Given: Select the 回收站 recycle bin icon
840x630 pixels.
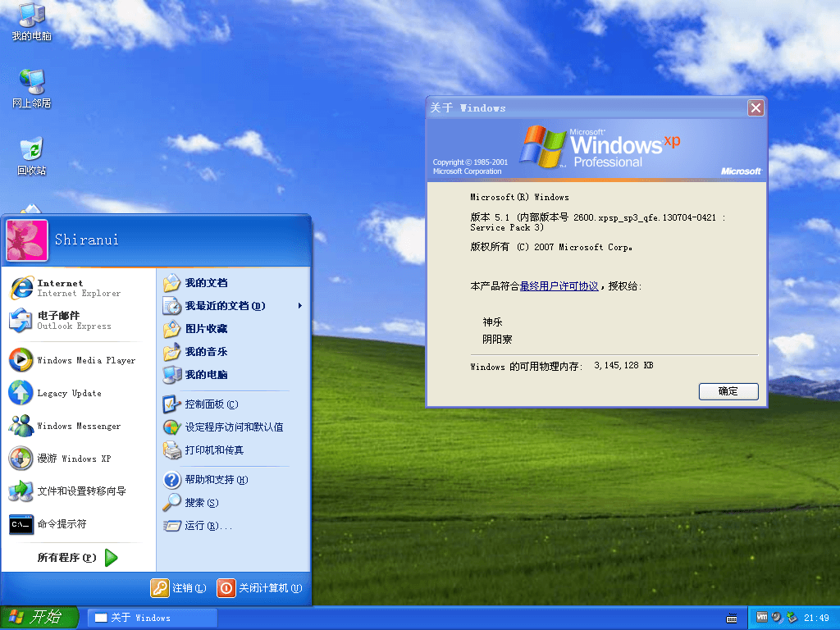Looking at the screenshot, I should point(31,157).
